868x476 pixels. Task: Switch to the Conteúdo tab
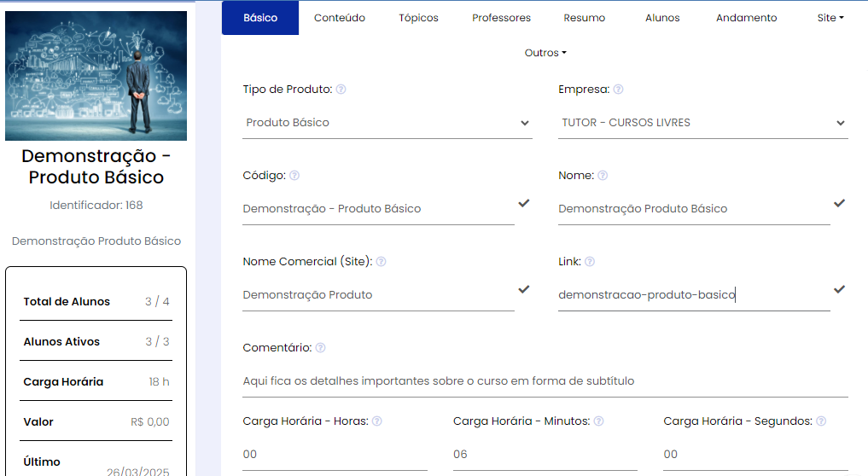click(x=340, y=18)
